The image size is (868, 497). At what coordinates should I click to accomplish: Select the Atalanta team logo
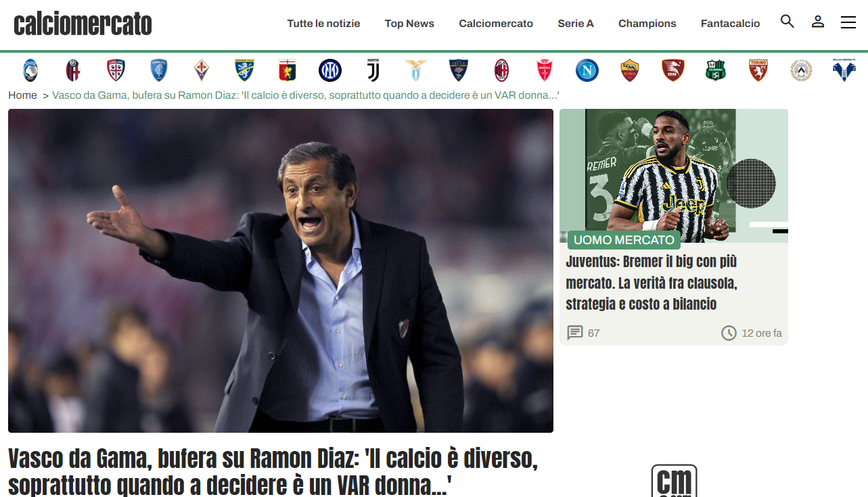[x=30, y=70]
